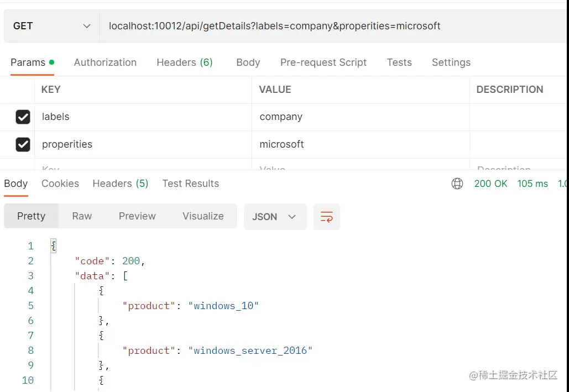
Task: Switch to the Authorization tab
Action: [105, 62]
